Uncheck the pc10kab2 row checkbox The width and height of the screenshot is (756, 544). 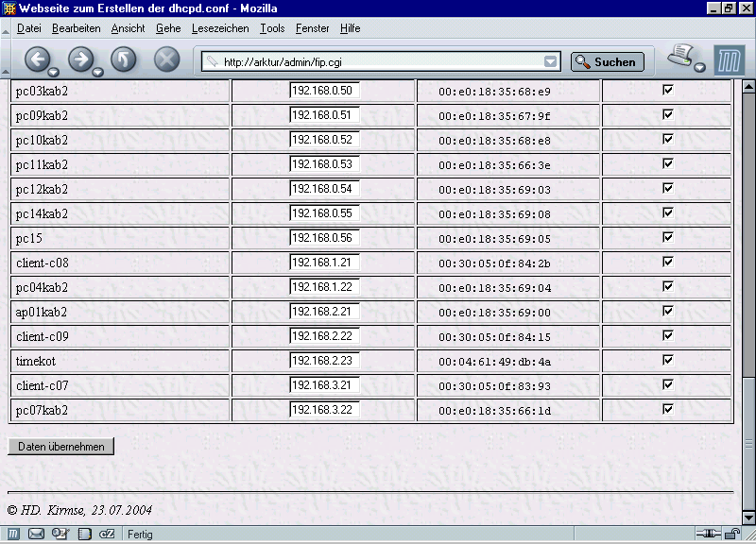668,139
